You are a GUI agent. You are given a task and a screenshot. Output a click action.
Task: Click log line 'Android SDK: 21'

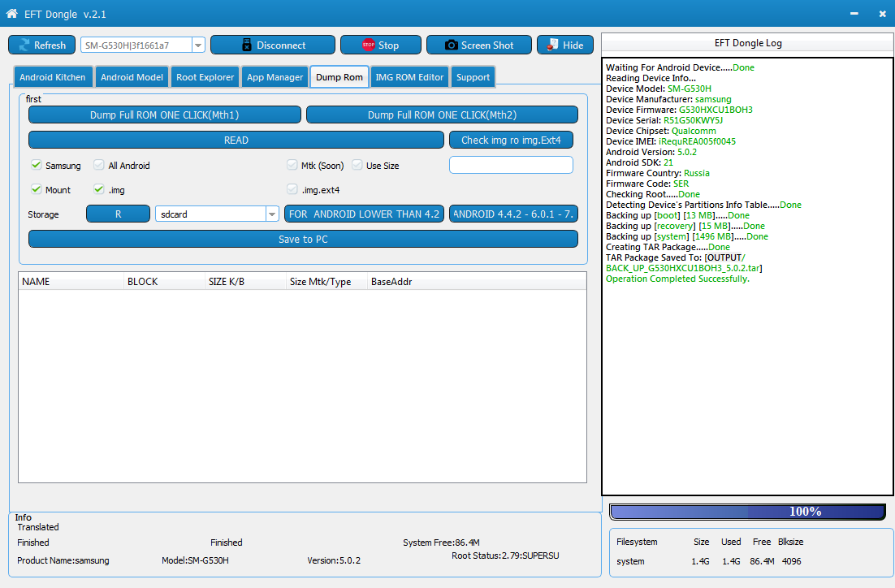(639, 162)
